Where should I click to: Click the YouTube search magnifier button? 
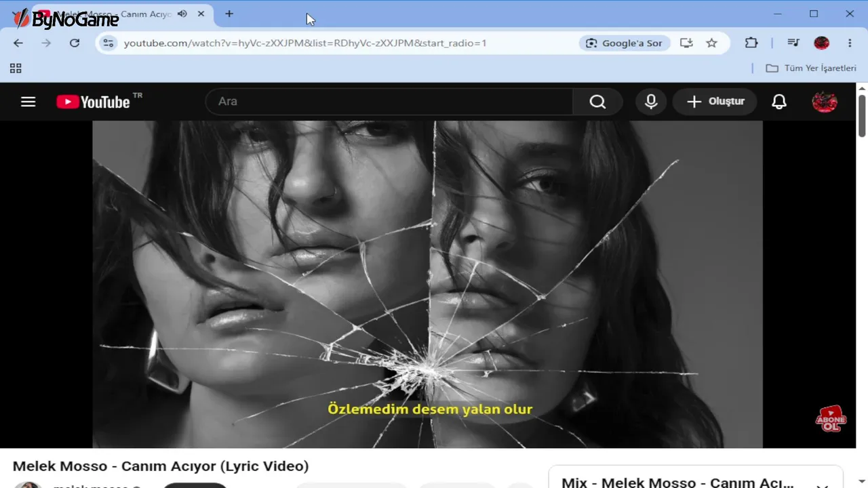(x=597, y=102)
